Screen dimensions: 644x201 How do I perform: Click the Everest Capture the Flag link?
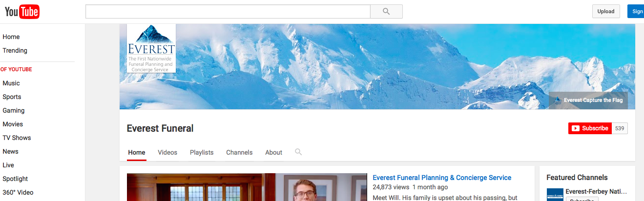(x=588, y=100)
